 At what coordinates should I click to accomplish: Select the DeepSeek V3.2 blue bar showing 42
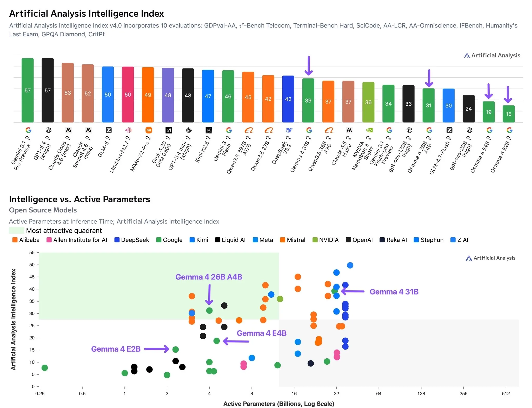pos(288,99)
